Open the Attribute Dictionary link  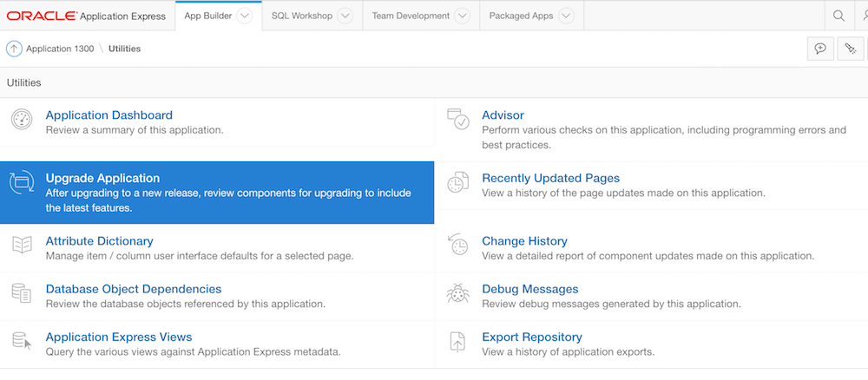[x=99, y=241]
